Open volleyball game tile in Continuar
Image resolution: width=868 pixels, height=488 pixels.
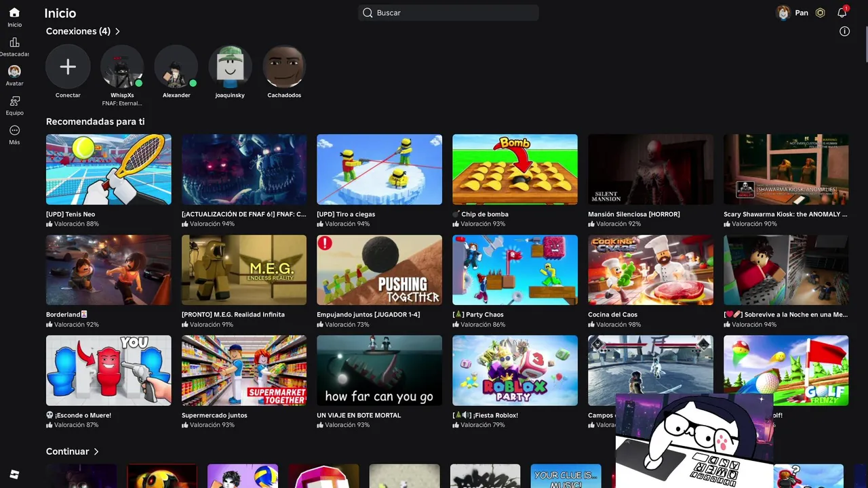243,476
